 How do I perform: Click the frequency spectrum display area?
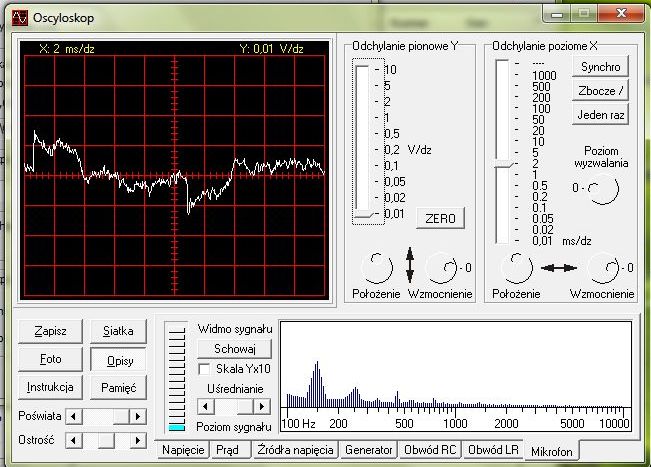pyautogui.click(x=455, y=370)
